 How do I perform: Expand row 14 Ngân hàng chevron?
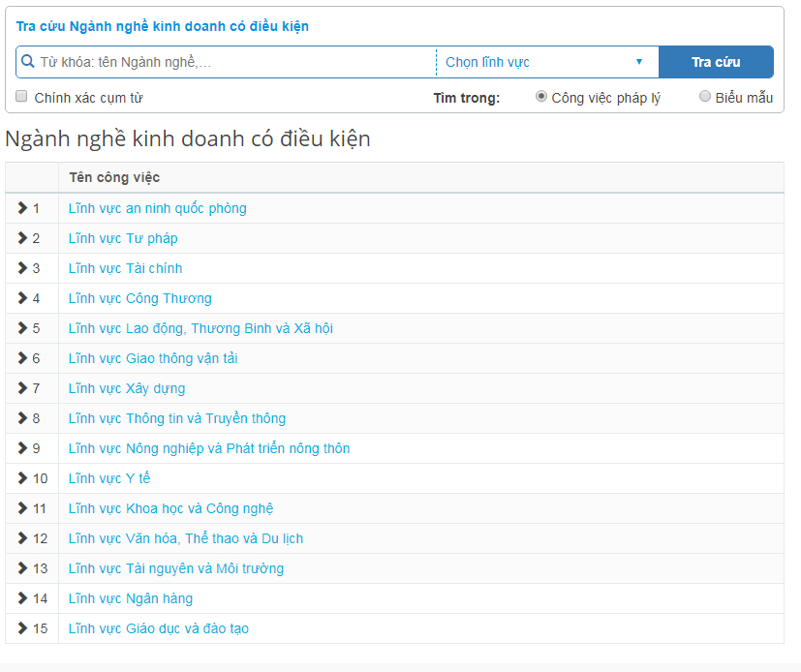pos(22,598)
